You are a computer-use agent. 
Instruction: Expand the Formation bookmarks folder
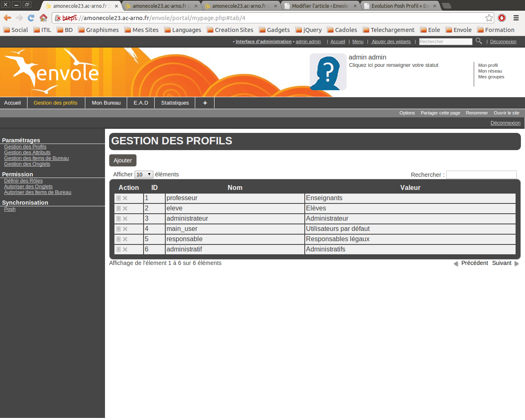coord(495,30)
